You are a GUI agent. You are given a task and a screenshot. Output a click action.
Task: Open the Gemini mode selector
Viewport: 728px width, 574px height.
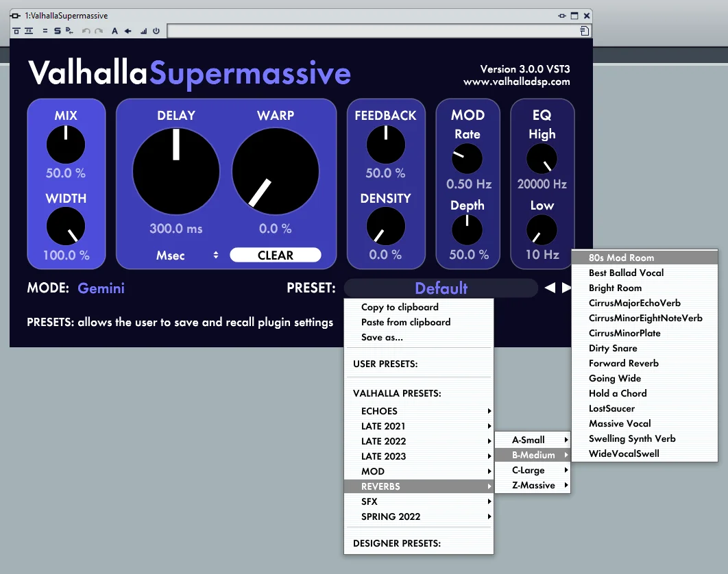(101, 288)
